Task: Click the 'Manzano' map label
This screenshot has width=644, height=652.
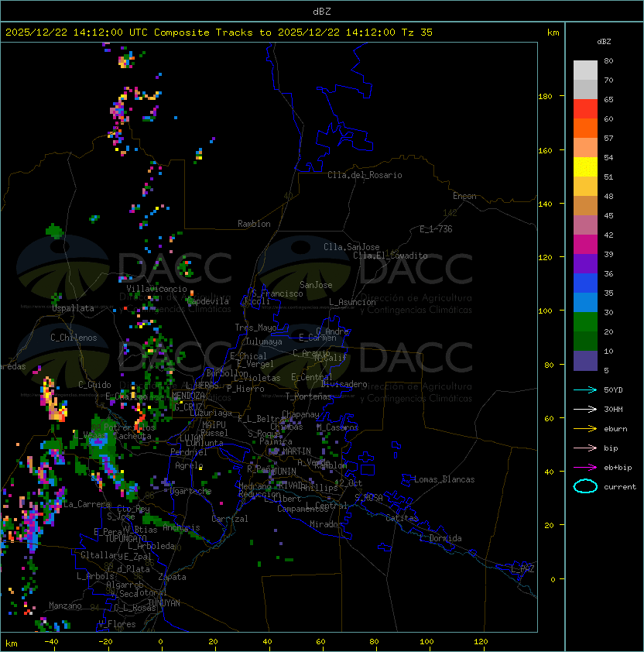Action: pos(65,606)
